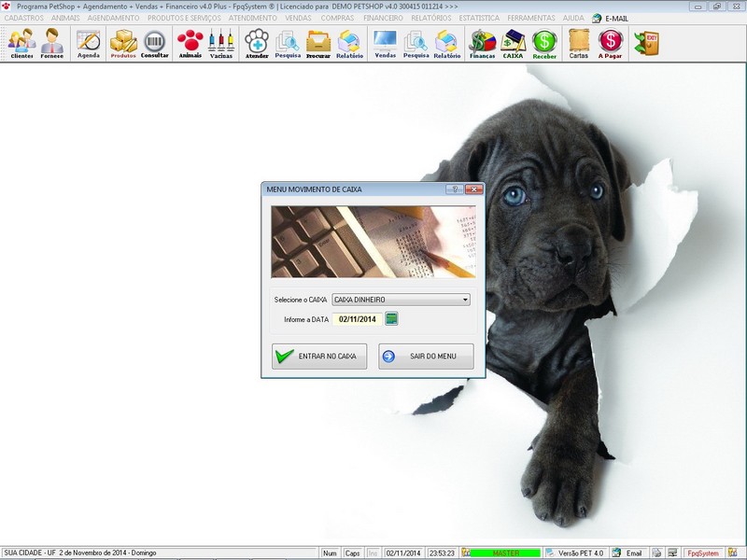Click the Agenda toolbar icon
The image size is (747, 560).
[89, 43]
